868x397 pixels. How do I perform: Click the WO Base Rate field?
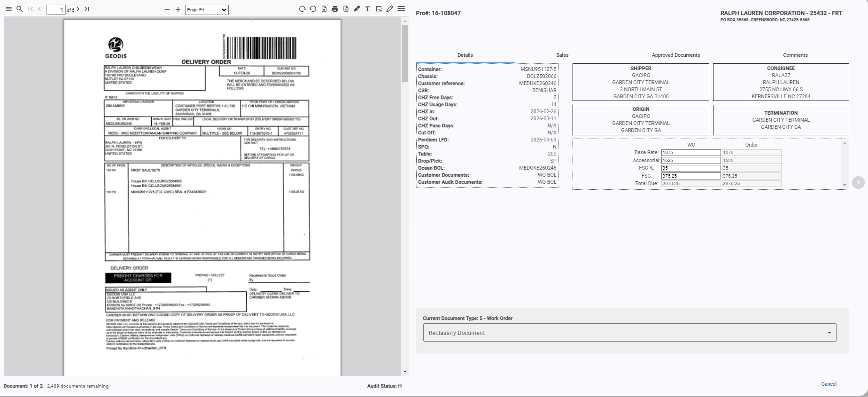coord(691,153)
